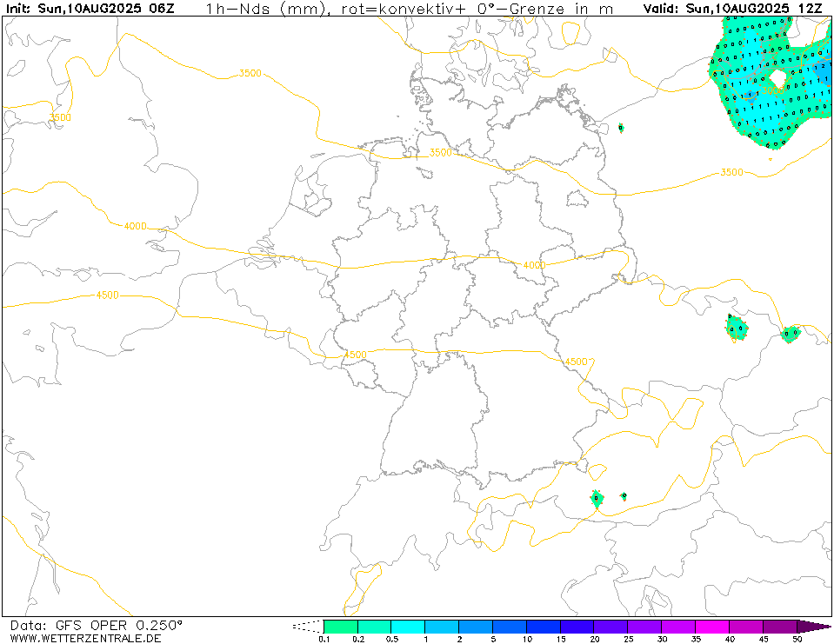This screenshot has width=834, height=644.
Task: Click the legend value label "30"
Action: 662,639
